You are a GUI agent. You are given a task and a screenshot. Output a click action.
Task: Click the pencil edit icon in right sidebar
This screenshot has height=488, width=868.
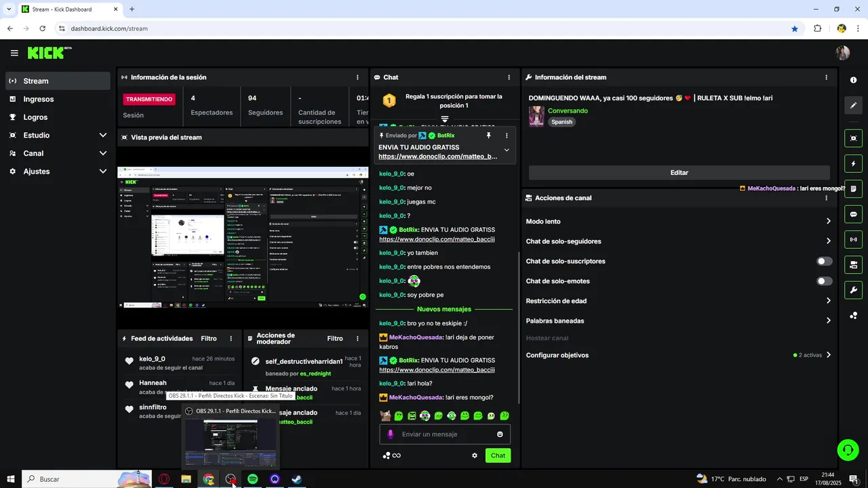click(853, 106)
